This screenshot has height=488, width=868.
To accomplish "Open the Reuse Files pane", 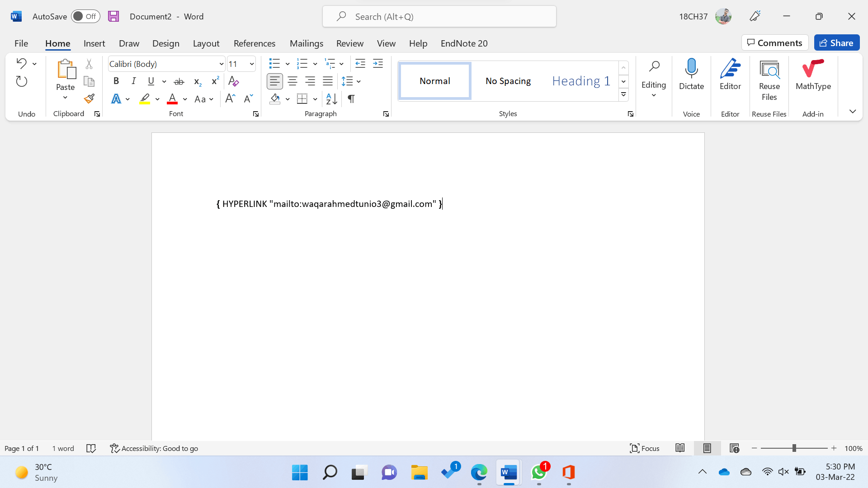I will point(769,80).
